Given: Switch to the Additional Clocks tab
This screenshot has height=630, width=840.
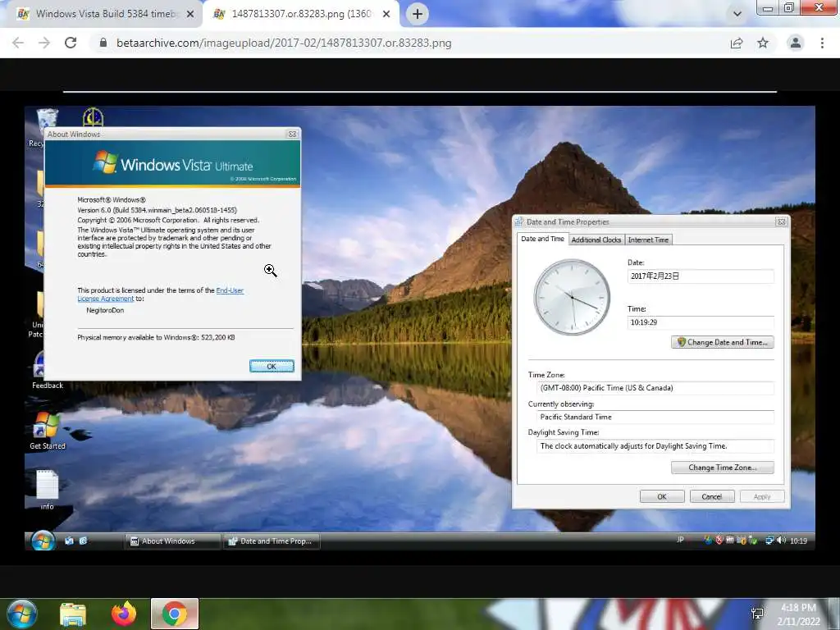Looking at the screenshot, I should (596, 240).
